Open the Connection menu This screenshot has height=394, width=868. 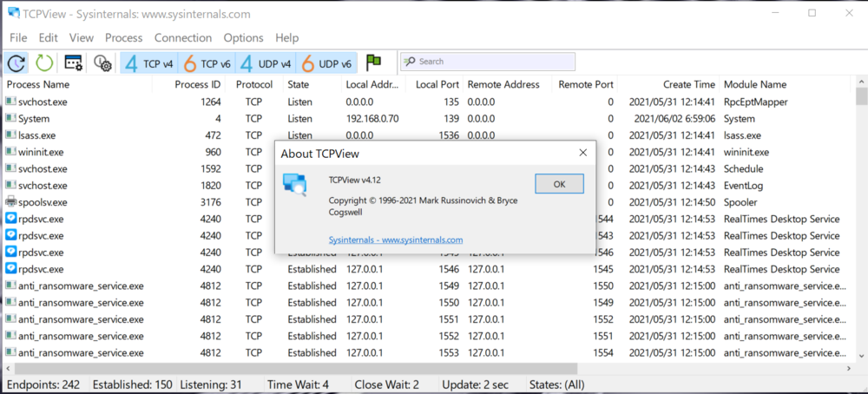pyautogui.click(x=182, y=37)
